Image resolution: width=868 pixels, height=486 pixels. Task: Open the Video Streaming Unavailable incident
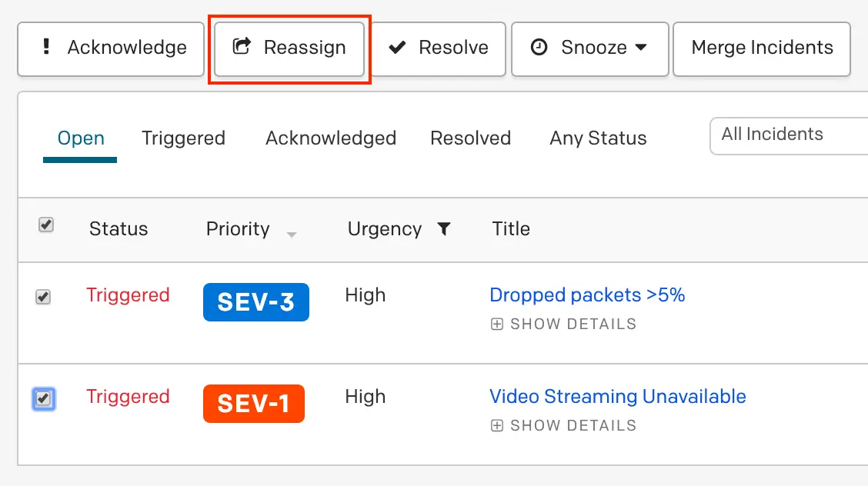[x=618, y=397]
